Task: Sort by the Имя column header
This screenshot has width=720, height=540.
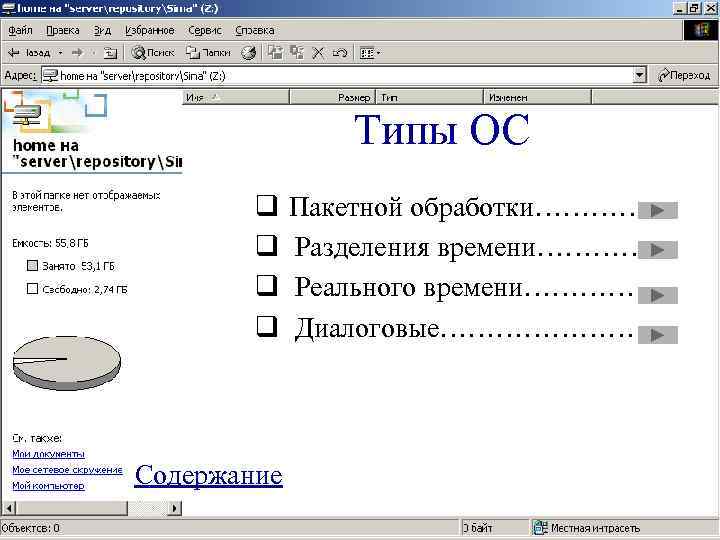Action: point(236,97)
